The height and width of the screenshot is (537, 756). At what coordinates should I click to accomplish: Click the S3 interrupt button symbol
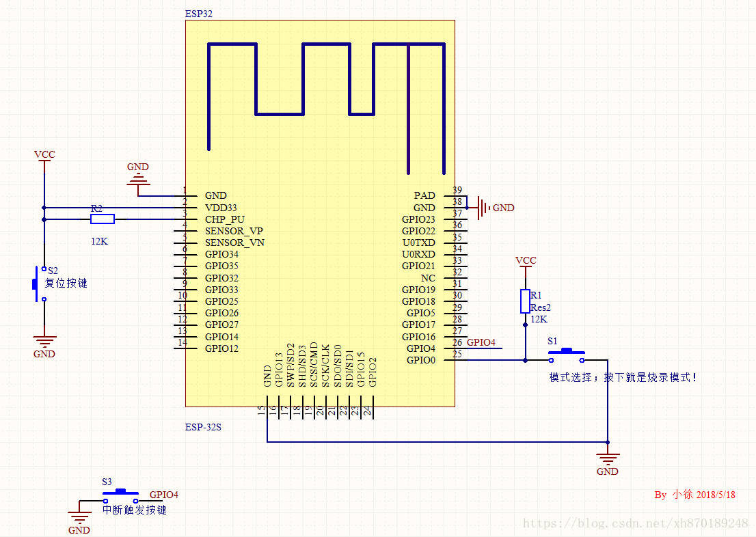tap(120, 496)
